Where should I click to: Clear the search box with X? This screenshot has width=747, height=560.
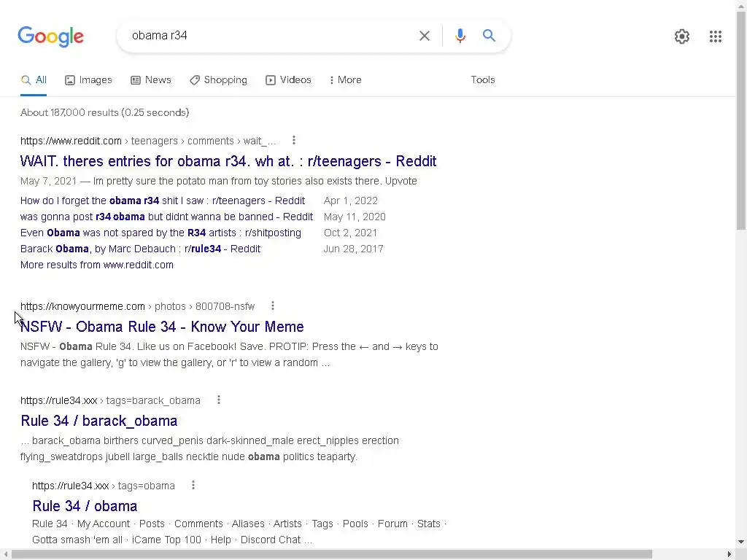coord(424,36)
